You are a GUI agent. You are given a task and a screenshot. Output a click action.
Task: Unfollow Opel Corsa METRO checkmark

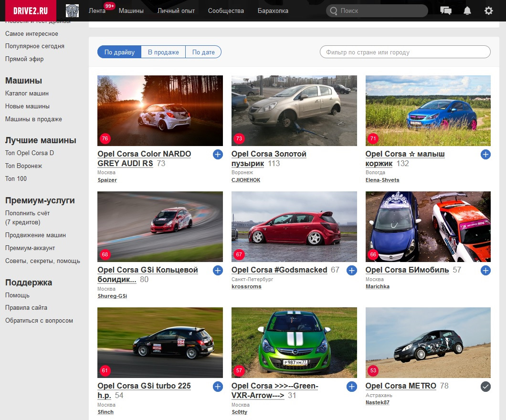(485, 386)
